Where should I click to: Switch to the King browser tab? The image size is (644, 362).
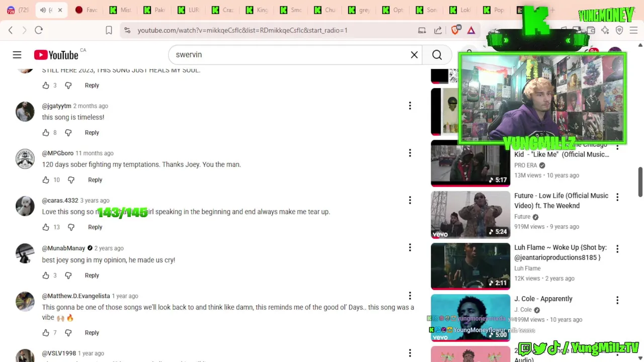click(x=257, y=10)
